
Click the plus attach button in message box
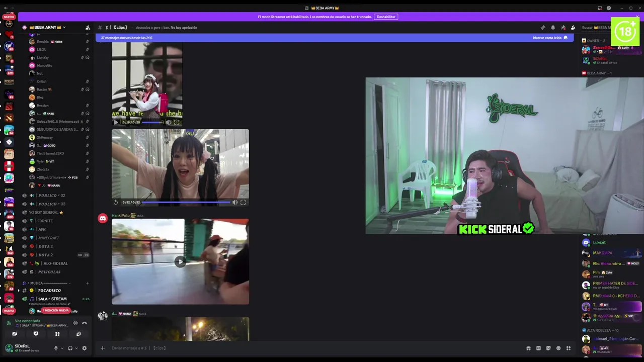click(102, 348)
